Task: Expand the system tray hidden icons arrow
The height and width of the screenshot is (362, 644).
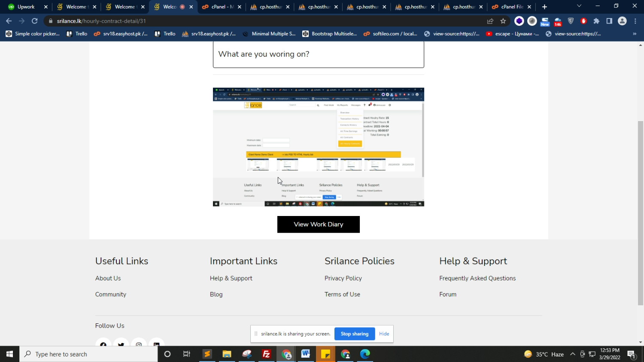Action: [x=572, y=354]
